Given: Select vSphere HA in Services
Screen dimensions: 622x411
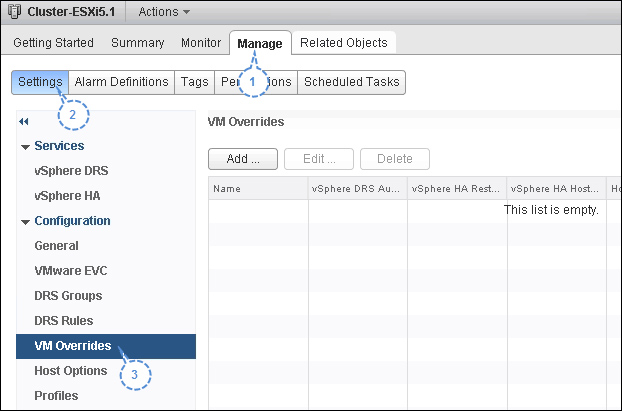Looking at the screenshot, I should 67,196.
